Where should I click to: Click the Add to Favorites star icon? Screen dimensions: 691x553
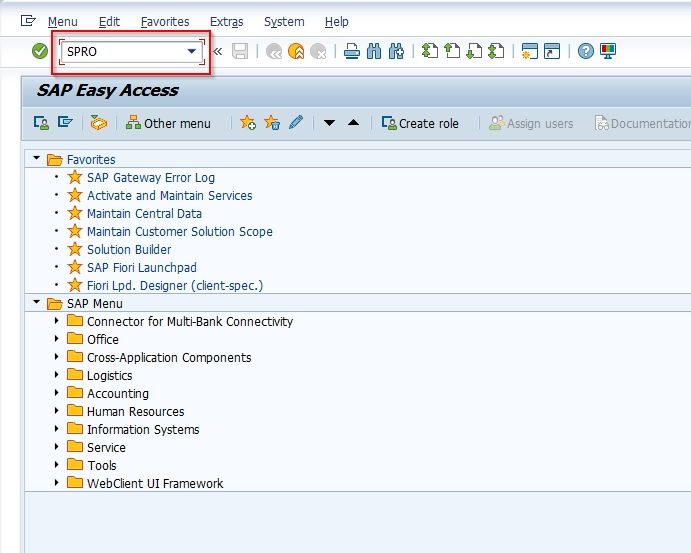pyautogui.click(x=248, y=123)
